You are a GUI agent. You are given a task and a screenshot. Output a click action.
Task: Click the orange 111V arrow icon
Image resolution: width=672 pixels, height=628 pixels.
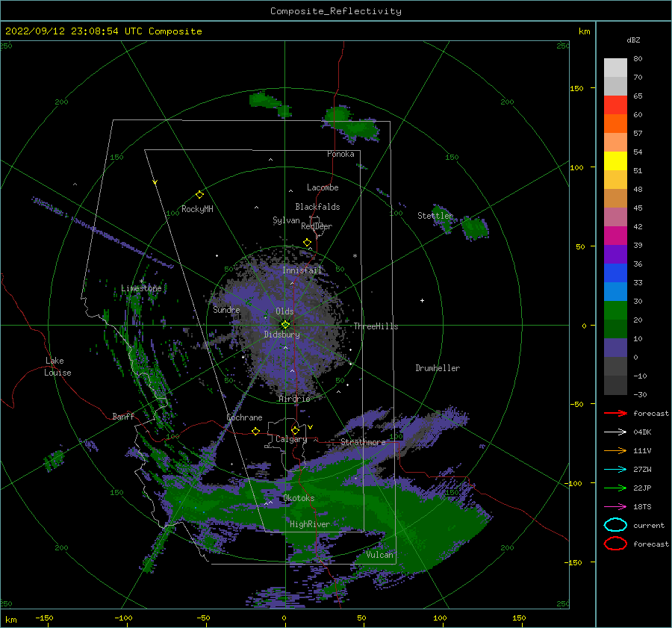(615, 450)
